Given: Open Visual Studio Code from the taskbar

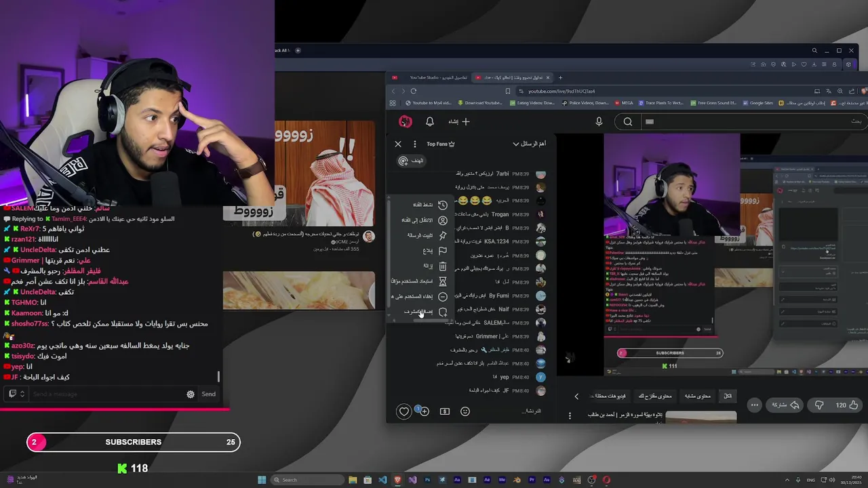Looking at the screenshot, I should 382,480.
